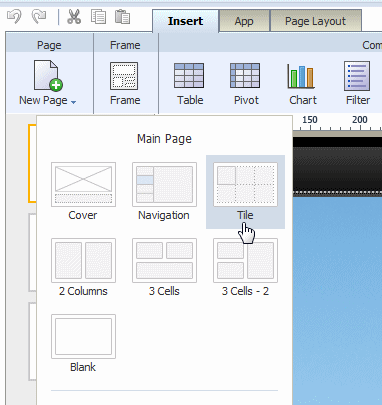The image size is (382, 405).
Task: Click the New Page icon
Action: coord(48,75)
